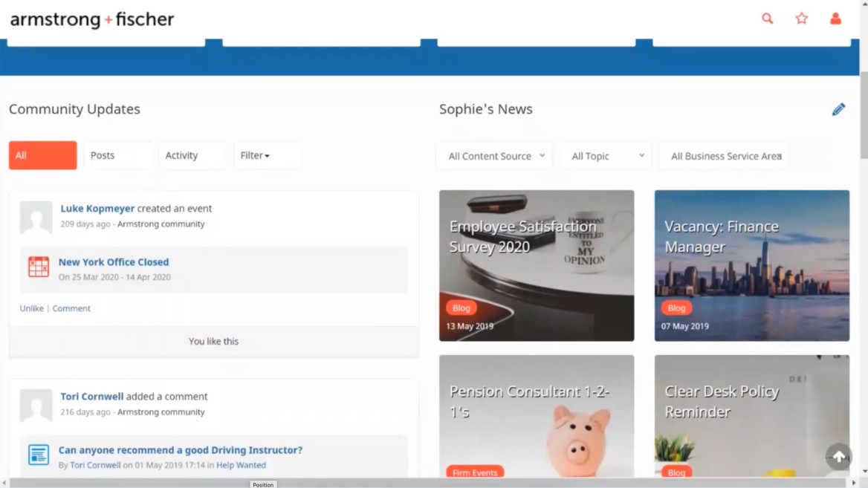
Task: Open the Filter dropdown in Community Updates
Action: tap(255, 155)
